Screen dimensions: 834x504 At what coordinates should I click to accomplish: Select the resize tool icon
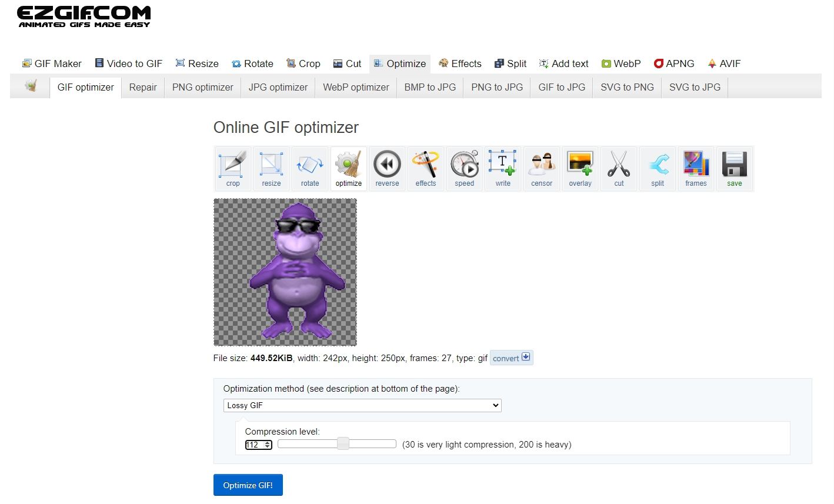(271, 168)
